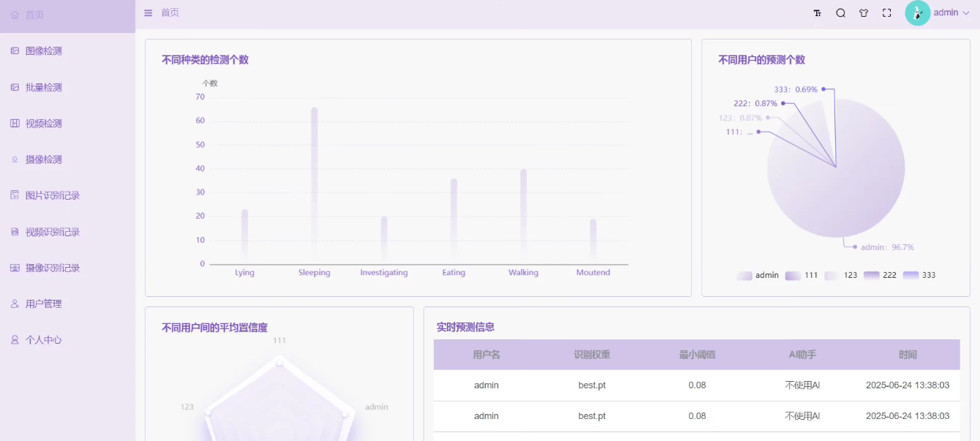Open 首页 menu item
This screenshot has width=980, height=441.
[67, 15]
